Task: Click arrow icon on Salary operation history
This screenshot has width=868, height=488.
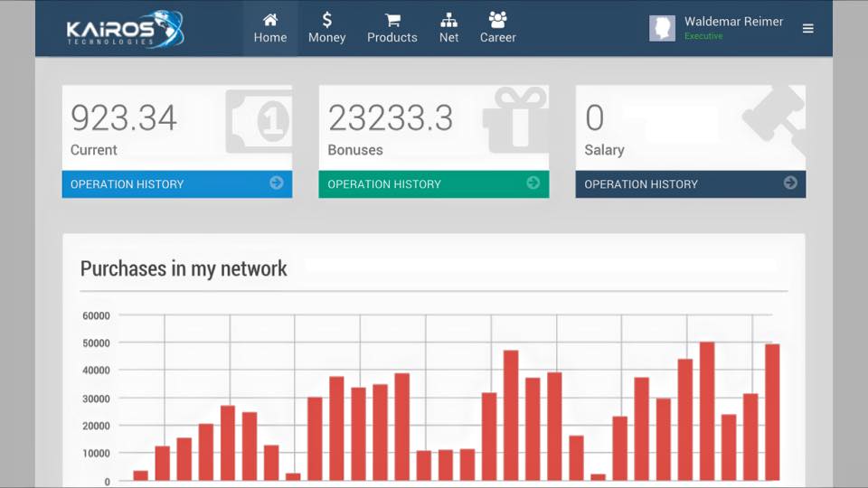Action: pos(790,183)
